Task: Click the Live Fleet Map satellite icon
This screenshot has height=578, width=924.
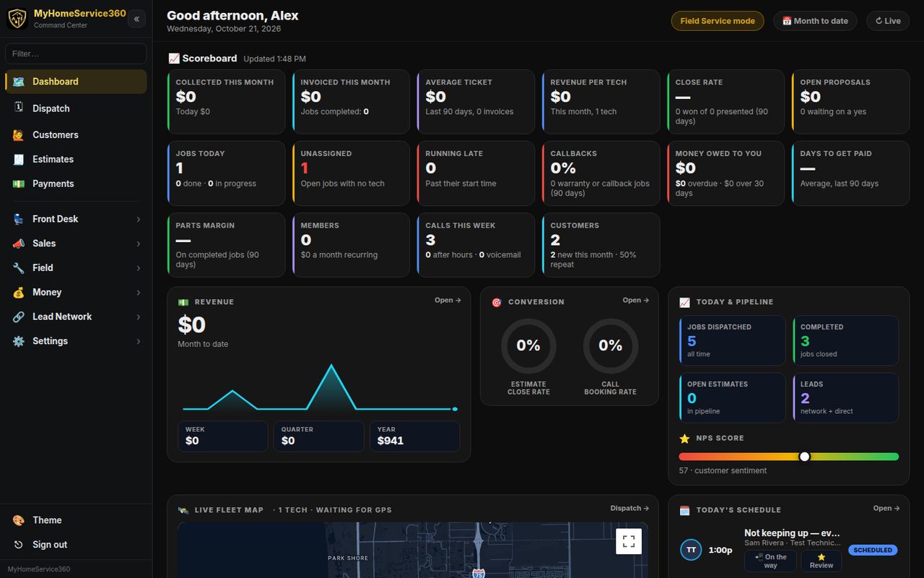Action: pyautogui.click(x=183, y=510)
